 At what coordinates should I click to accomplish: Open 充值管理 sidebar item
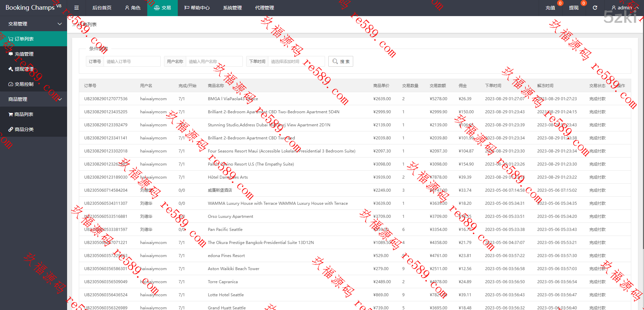coord(24,54)
